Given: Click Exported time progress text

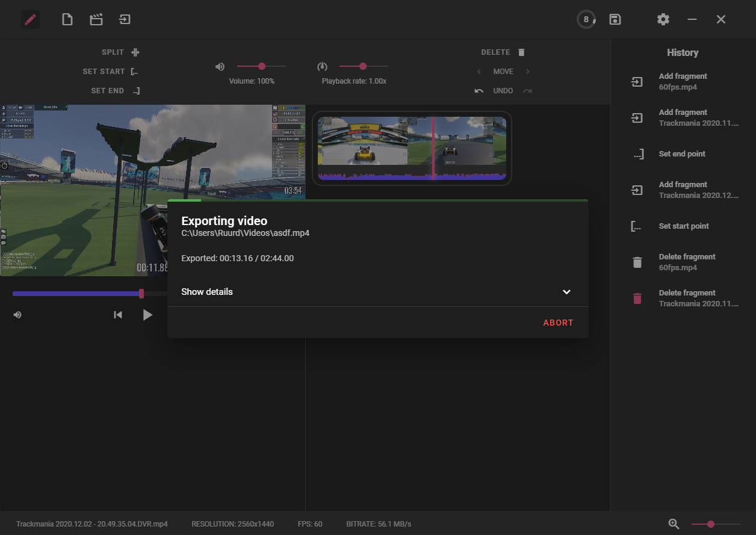Looking at the screenshot, I should (x=238, y=258).
